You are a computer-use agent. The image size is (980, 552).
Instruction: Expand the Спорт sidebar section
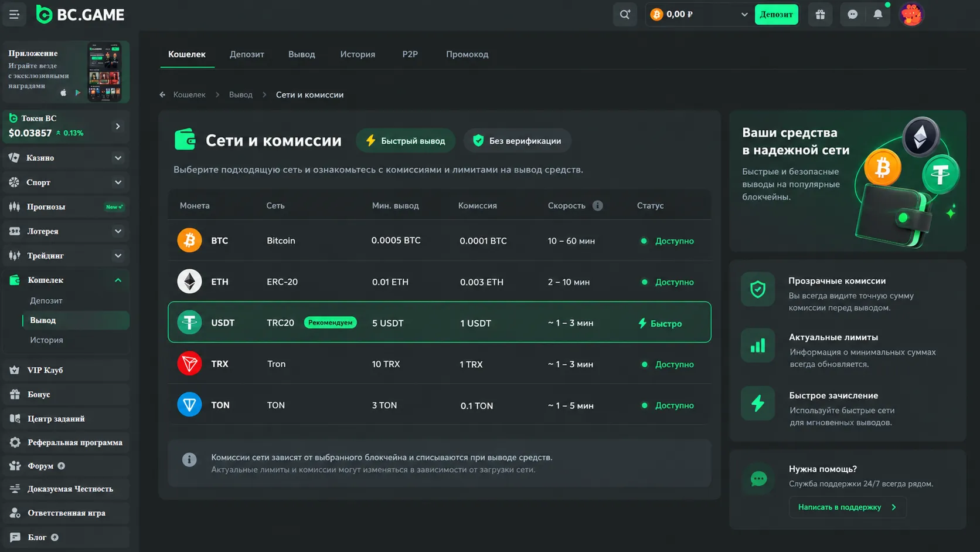coord(118,182)
